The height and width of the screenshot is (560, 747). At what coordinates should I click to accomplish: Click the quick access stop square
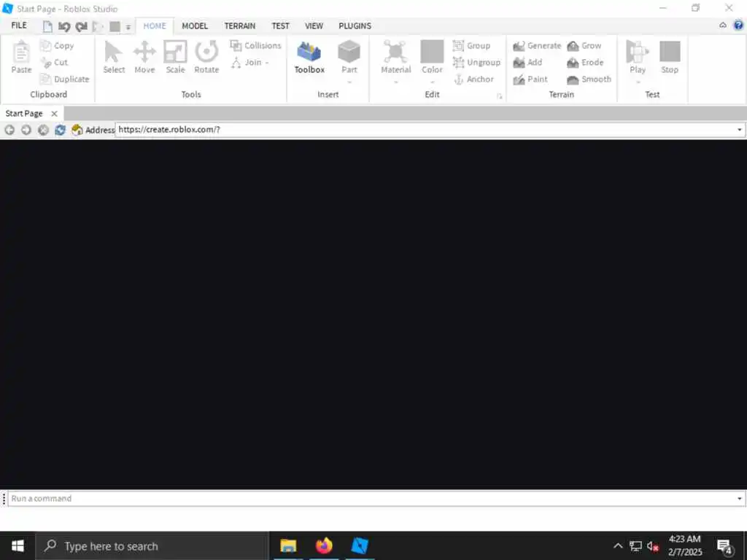(115, 27)
